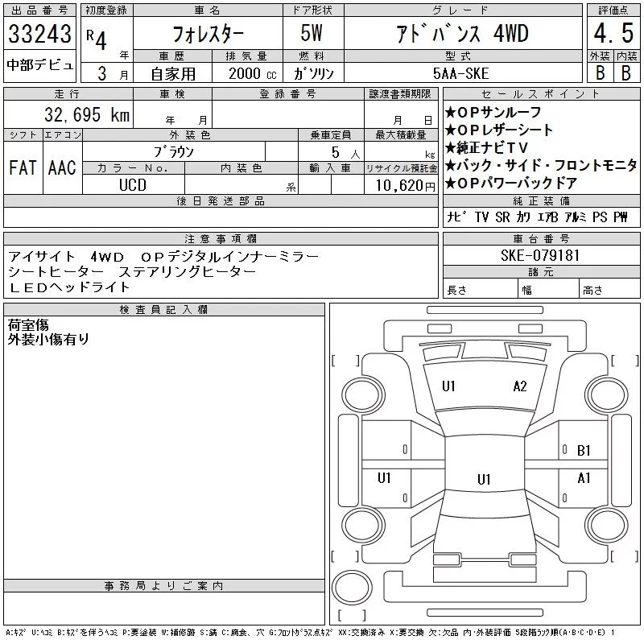
Task: Select the door shape value 5W
Action: coord(314,34)
